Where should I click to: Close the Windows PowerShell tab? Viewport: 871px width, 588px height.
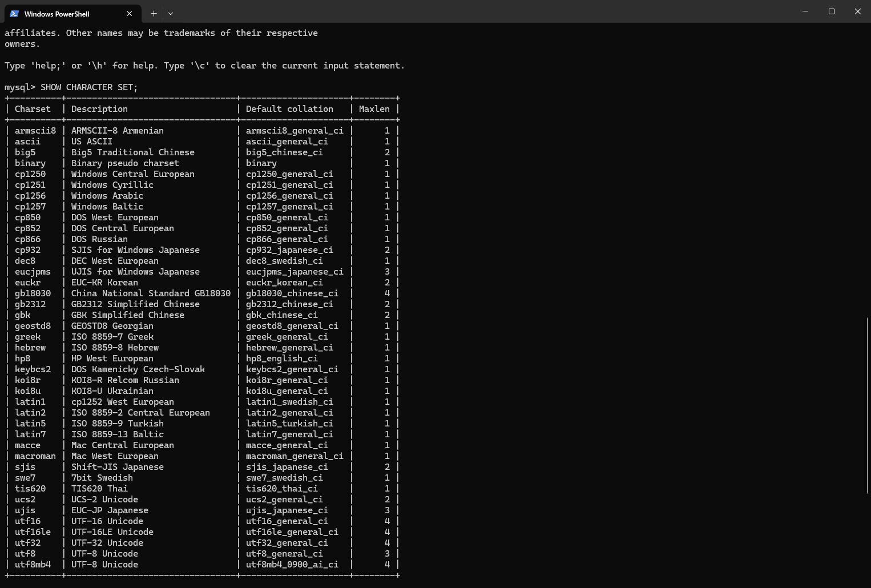point(129,13)
